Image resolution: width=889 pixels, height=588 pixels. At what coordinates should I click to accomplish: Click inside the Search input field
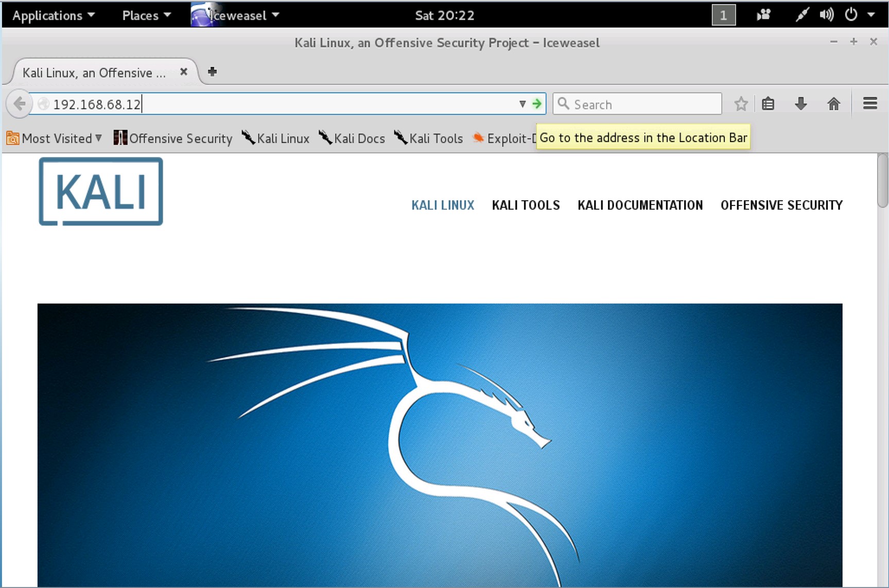[x=643, y=105]
